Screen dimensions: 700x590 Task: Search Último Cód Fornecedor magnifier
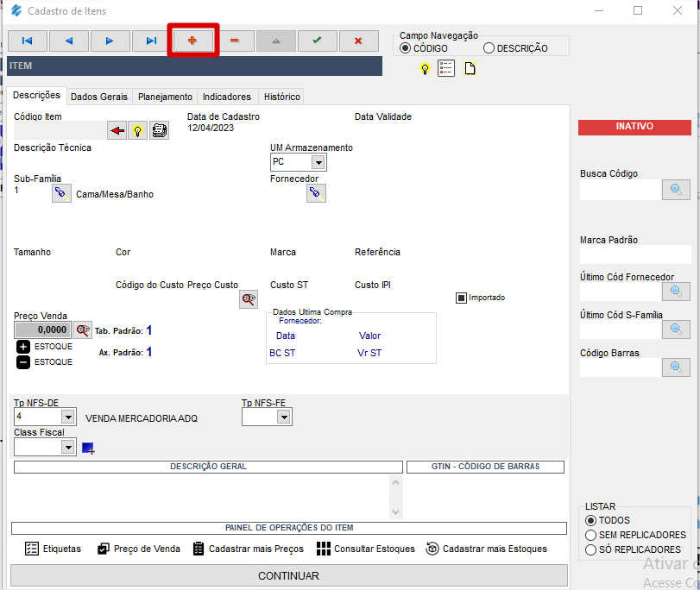pos(676,292)
